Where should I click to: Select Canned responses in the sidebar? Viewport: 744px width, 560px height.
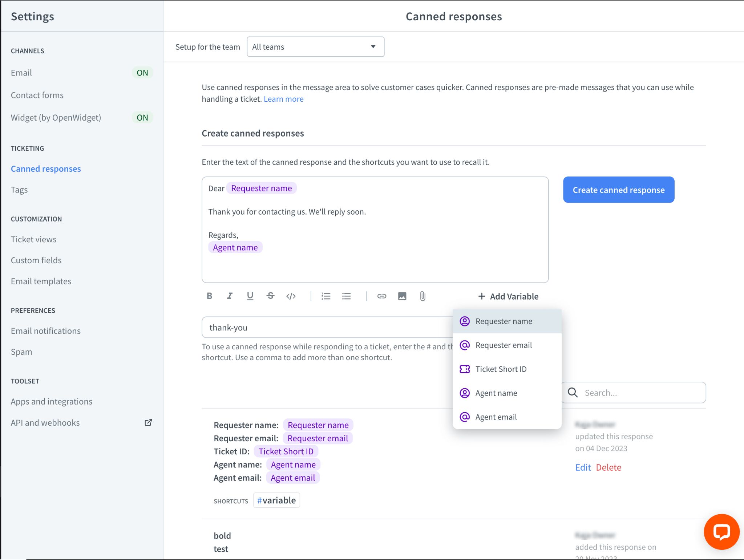(46, 169)
